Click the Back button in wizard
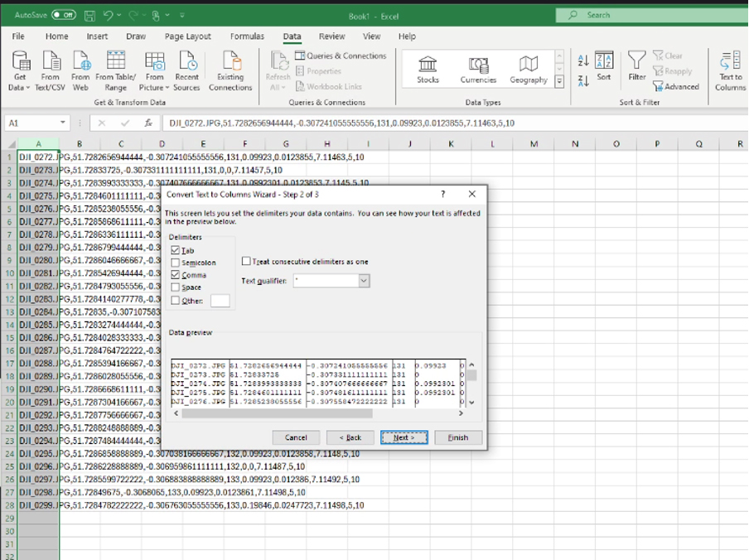This screenshot has height=560, width=749. click(x=350, y=437)
